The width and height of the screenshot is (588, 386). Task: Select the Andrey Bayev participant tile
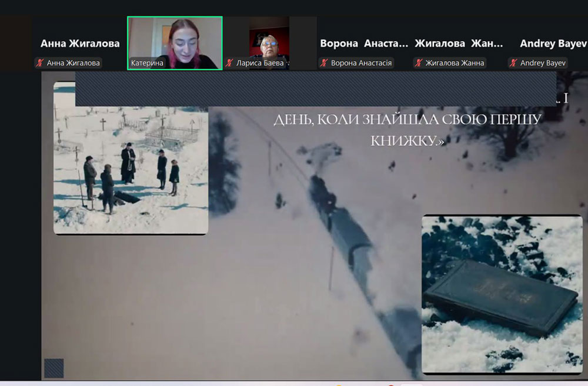click(553, 43)
